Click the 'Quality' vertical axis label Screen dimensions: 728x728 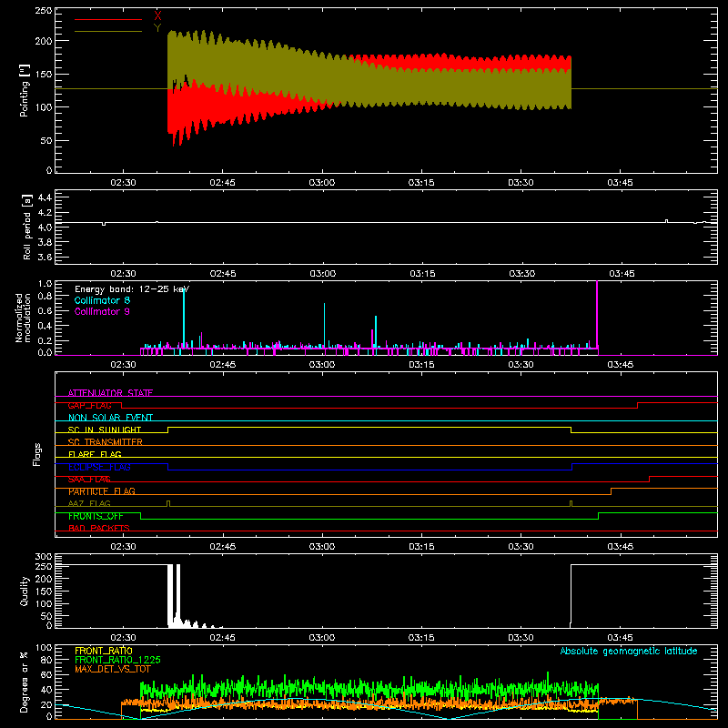[x=25, y=591]
